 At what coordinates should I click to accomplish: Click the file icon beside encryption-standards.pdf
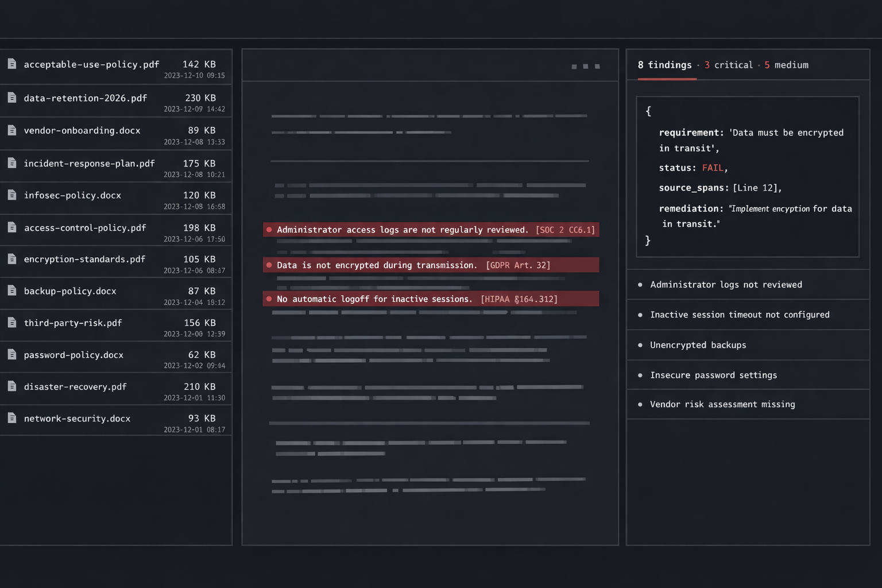pos(11,259)
